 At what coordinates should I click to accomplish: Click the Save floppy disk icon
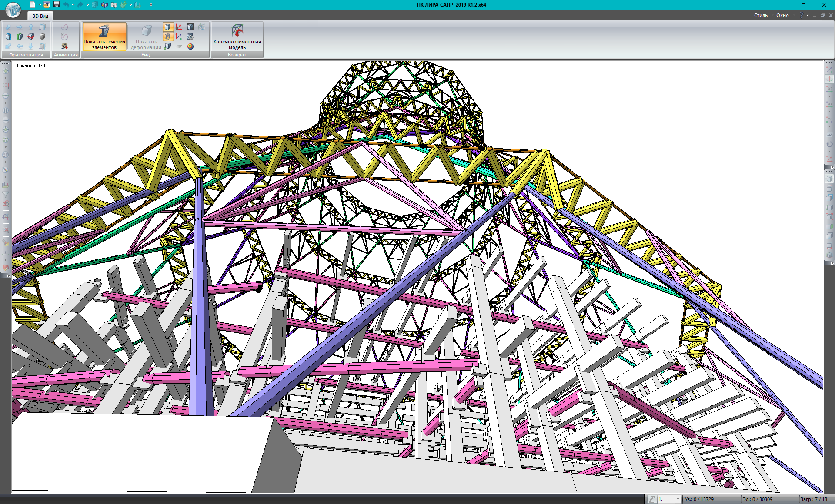click(x=57, y=5)
